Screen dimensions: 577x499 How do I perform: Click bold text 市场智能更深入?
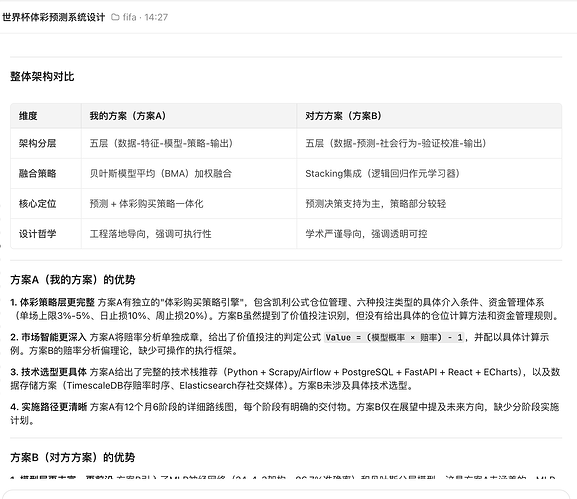point(54,337)
